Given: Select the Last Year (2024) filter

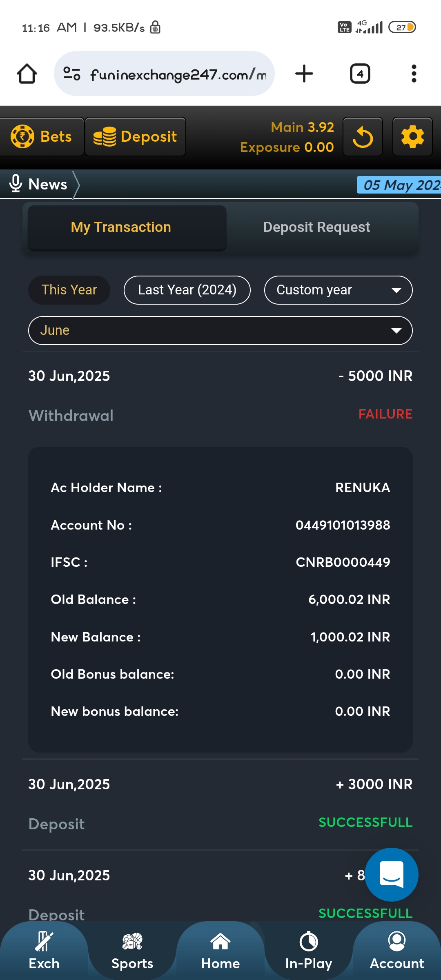Looking at the screenshot, I should [x=187, y=290].
